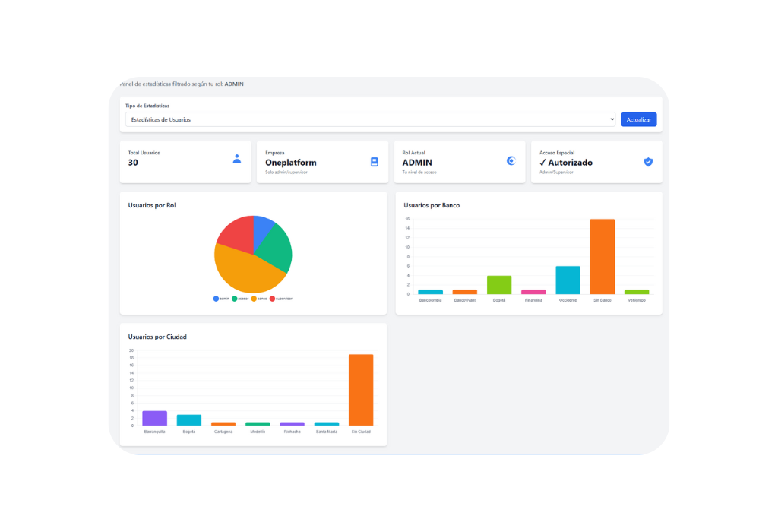Click the red supervisor slice of the pie
This screenshot has height=532, width=778.
click(x=234, y=231)
